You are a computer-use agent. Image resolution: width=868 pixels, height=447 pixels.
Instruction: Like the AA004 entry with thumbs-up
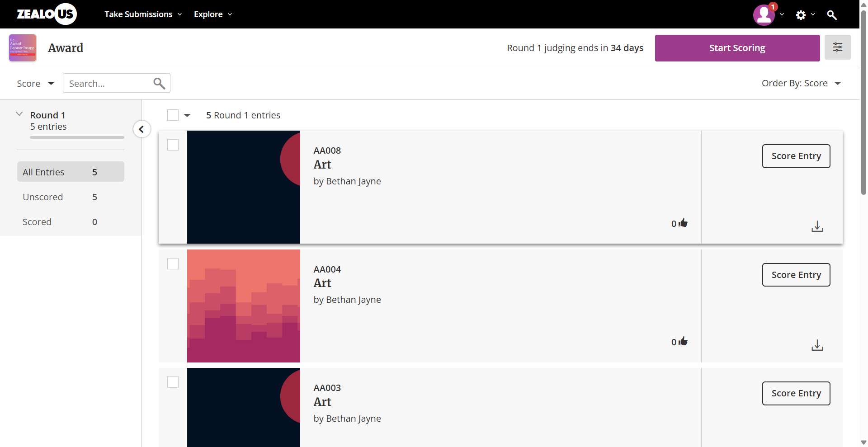pos(683,342)
